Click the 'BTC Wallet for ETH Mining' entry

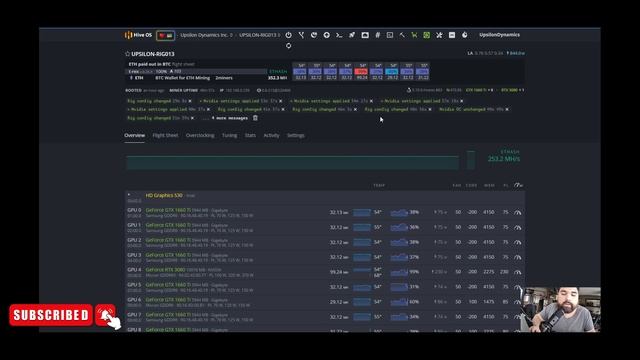[182, 78]
